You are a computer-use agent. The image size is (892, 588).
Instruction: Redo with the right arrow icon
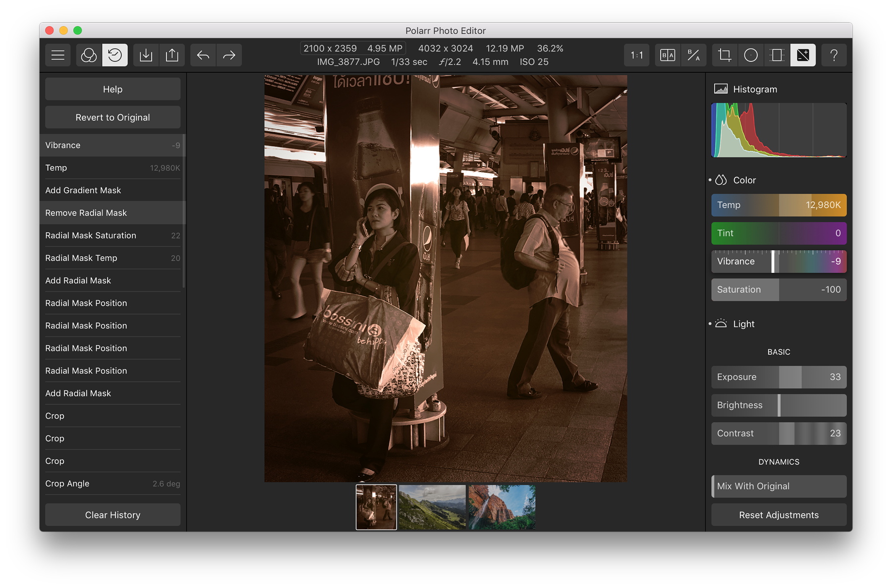229,55
